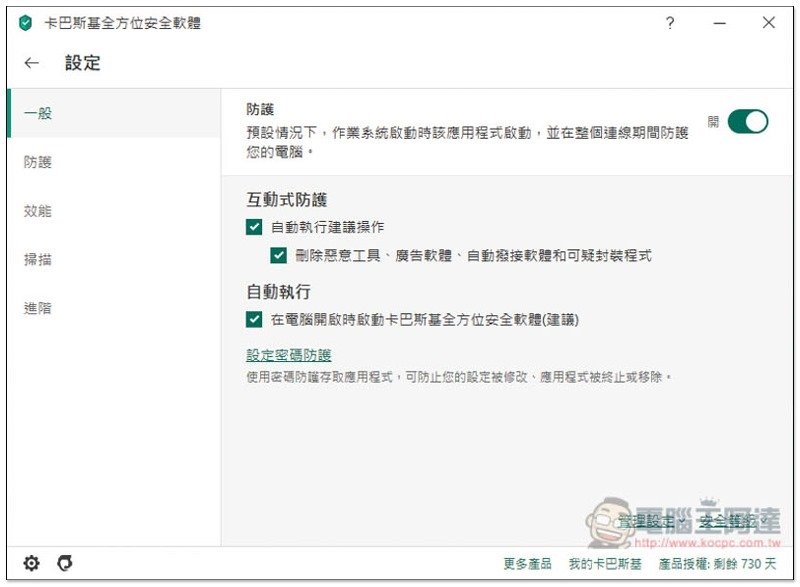Viewport: 800px width, 587px height.
Task: Click the 自動執行 section heading
Action: 279,292
